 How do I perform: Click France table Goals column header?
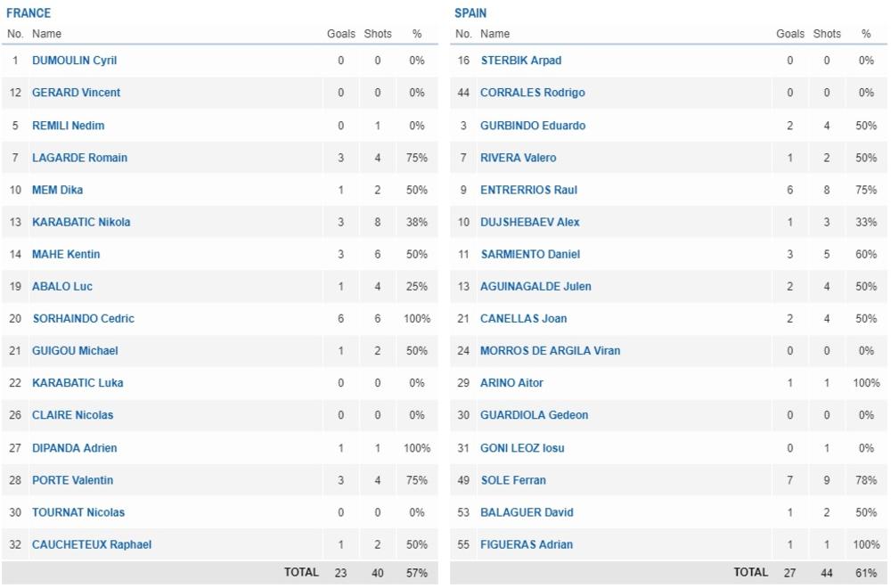(x=341, y=34)
